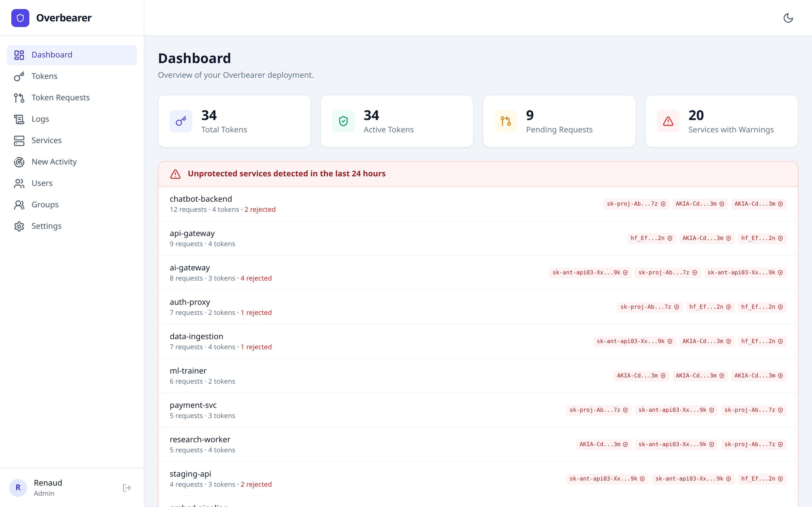Open the ai-gateway service entry
This screenshot has width=812, height=507.
[189, 268]
